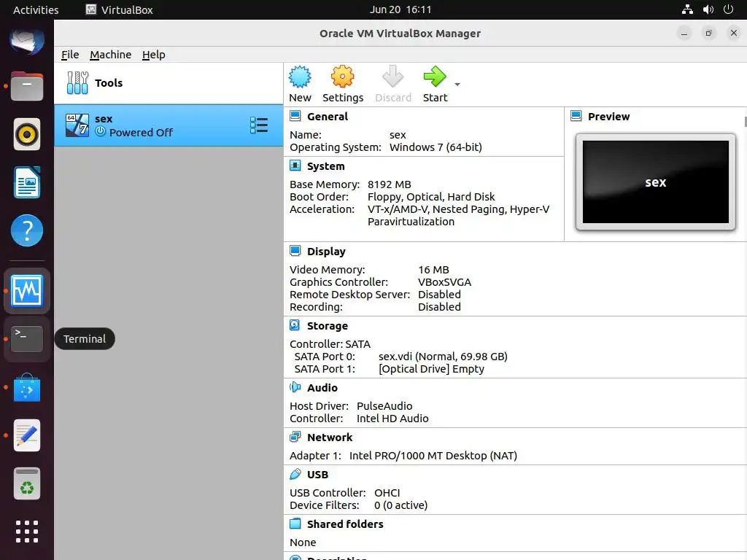Click the System section chip icon

point(295,166)
